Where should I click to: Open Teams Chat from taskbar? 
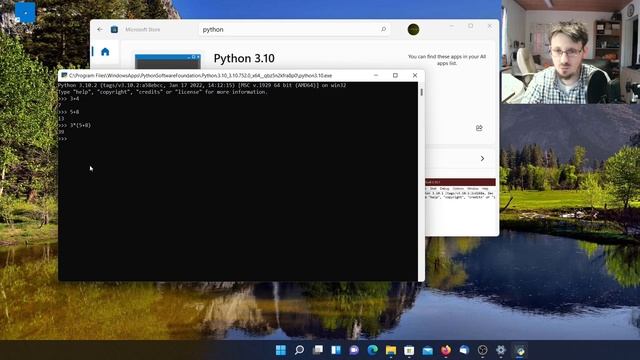coord(354,350)
